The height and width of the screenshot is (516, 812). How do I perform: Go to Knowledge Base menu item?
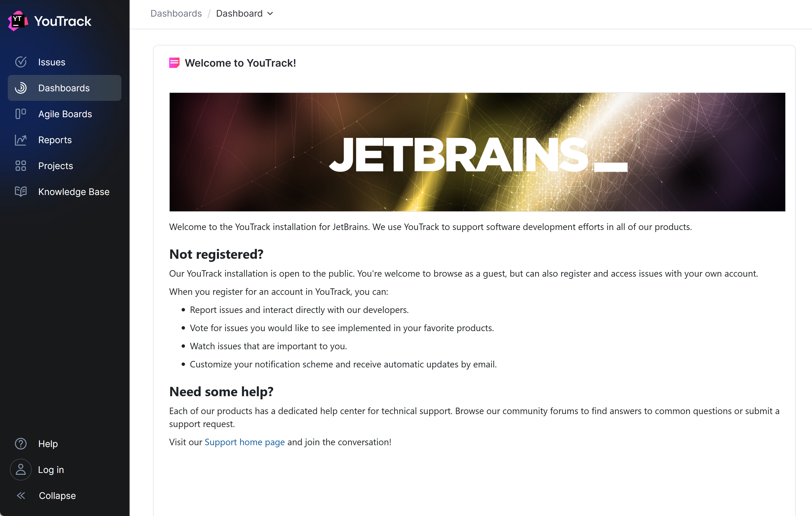click(73, 191)
